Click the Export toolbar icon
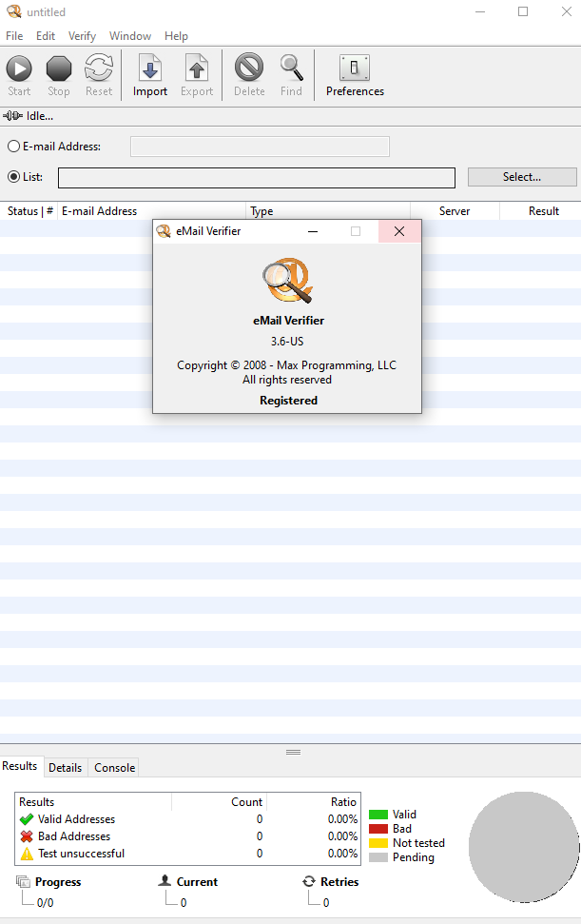The image size is (581, 924). (197, 69)
